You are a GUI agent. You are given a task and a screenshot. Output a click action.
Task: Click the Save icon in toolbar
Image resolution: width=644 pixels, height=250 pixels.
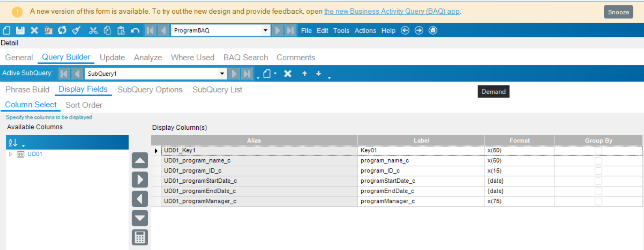click(20, 30)
